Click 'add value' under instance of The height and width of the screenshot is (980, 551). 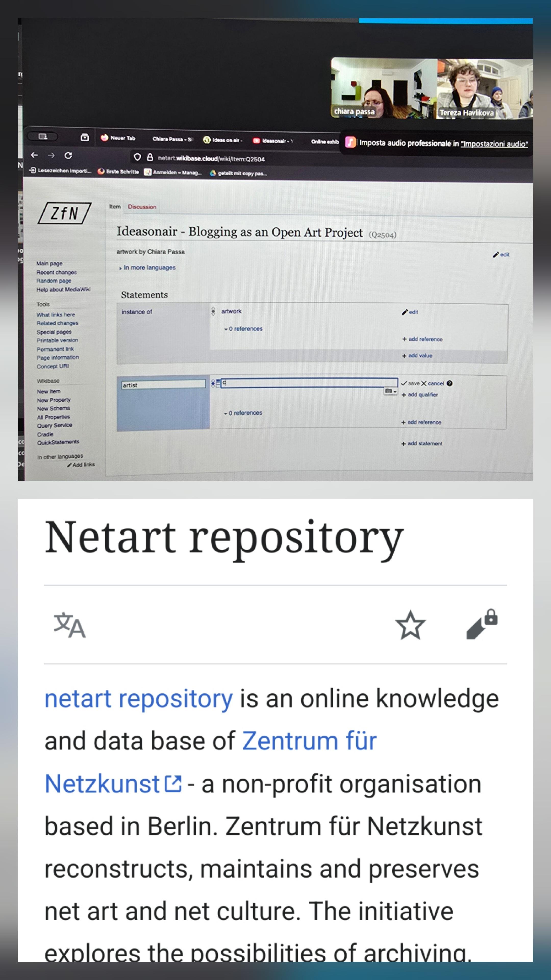(417, 356)
